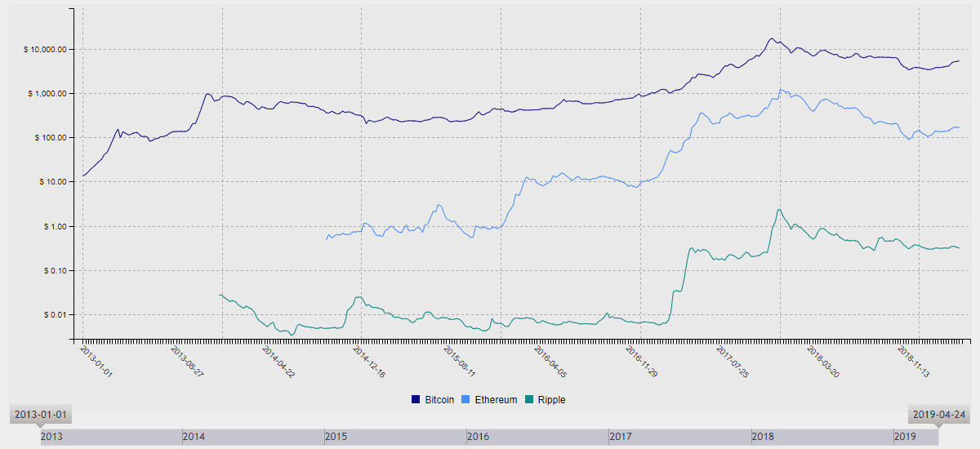Click the 2014-04-22 x-axis date label

(278, 361)
